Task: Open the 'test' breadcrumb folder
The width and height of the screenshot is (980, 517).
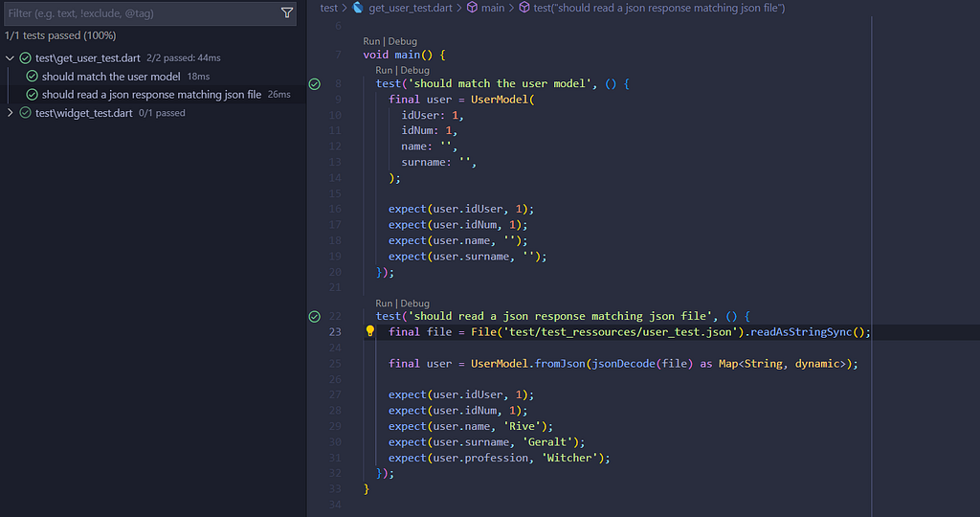Action: 329,8
